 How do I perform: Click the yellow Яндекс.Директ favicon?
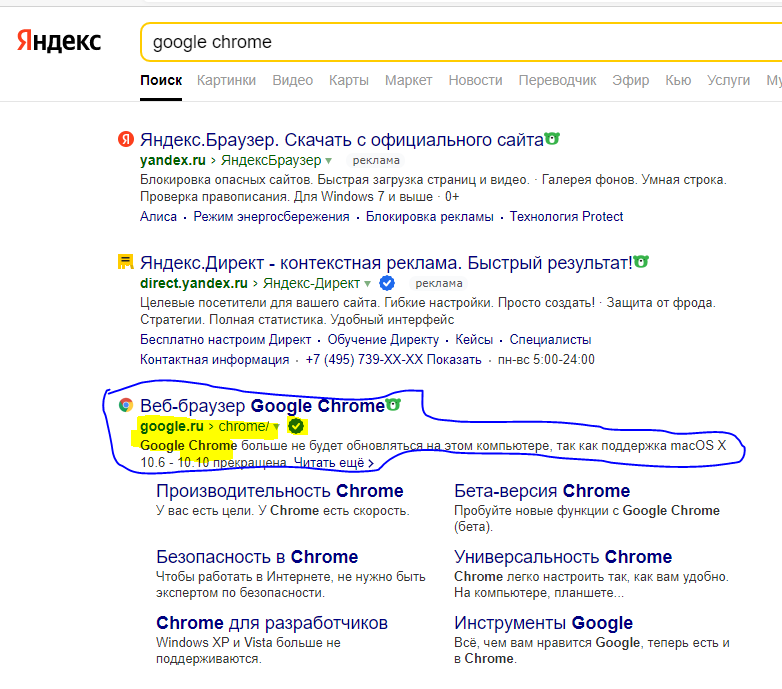[x=126, y=262]
